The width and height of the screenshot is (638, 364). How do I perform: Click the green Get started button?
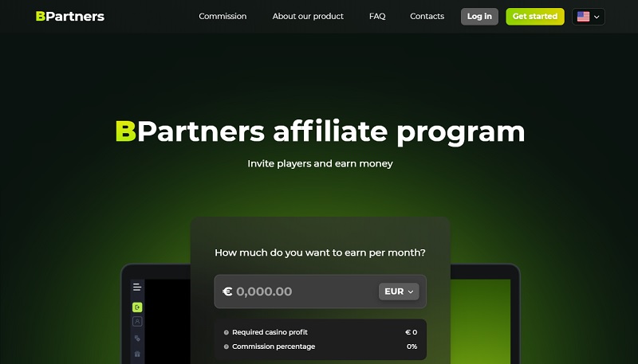pos(535,17)
